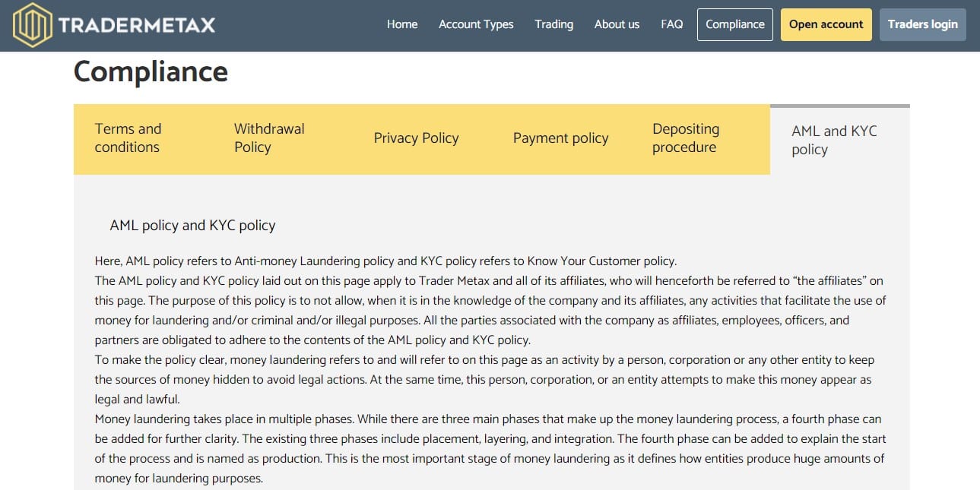Viewport: 980px width, 490px height.
Task: Open the Account Types menu item
Action: click(x=476, y=24)
